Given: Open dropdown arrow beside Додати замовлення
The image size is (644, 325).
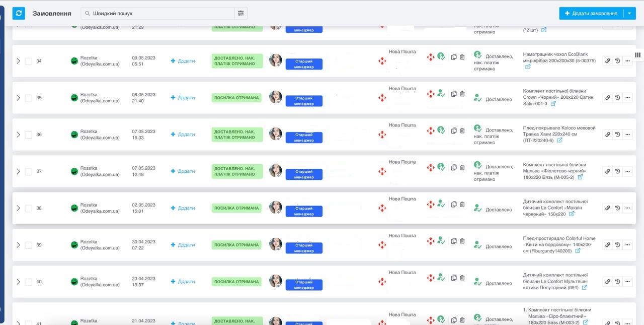Looking at the screenshot, I should [629, 14].
